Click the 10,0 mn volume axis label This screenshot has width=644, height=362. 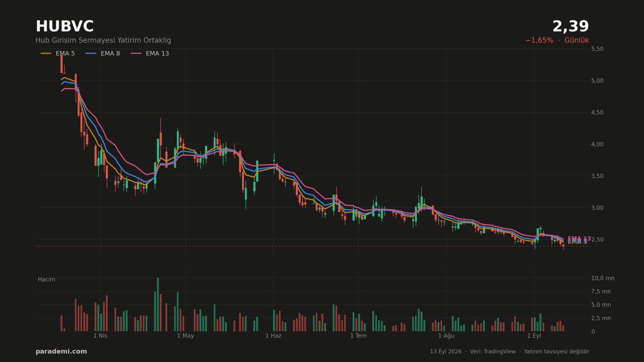[x=603, y=278]
